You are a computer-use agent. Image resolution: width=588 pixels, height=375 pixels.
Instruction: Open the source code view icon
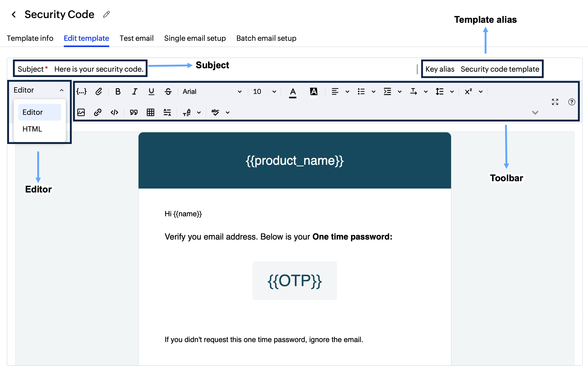[x=114, y=112]
